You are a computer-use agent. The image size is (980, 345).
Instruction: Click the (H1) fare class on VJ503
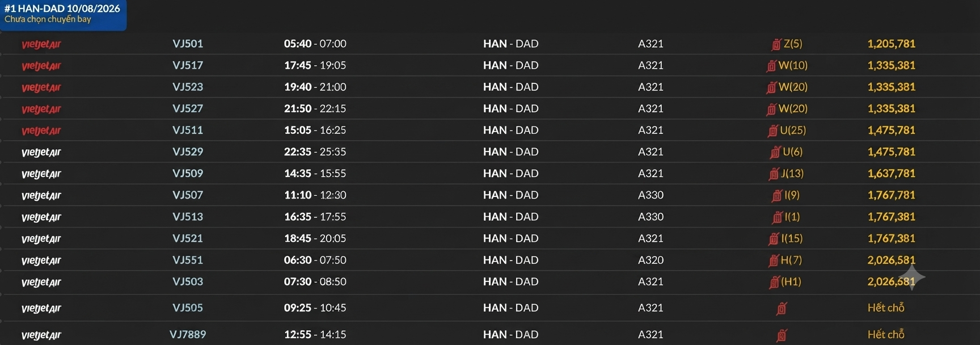tap(791, 281)
